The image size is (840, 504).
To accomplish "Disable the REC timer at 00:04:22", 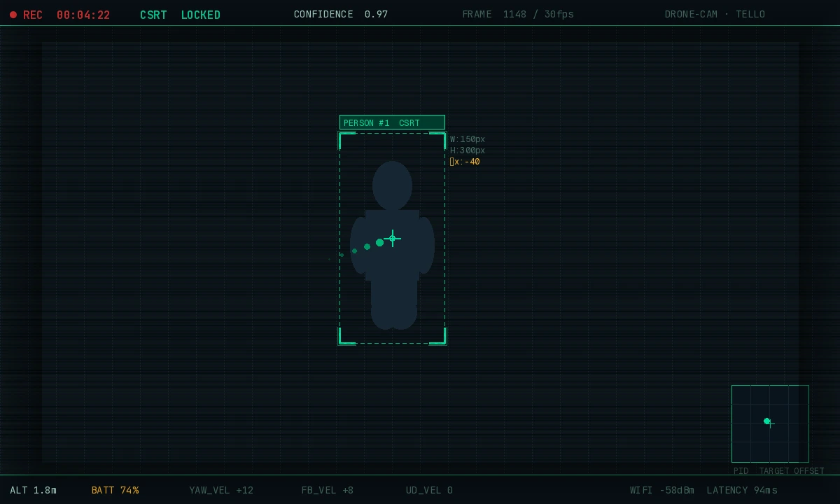I will click(x=83, y=15).
